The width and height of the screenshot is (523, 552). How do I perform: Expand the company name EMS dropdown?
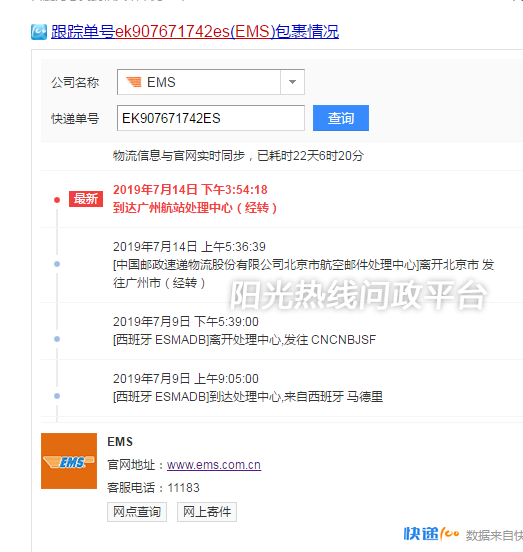[x=210, y=82]
